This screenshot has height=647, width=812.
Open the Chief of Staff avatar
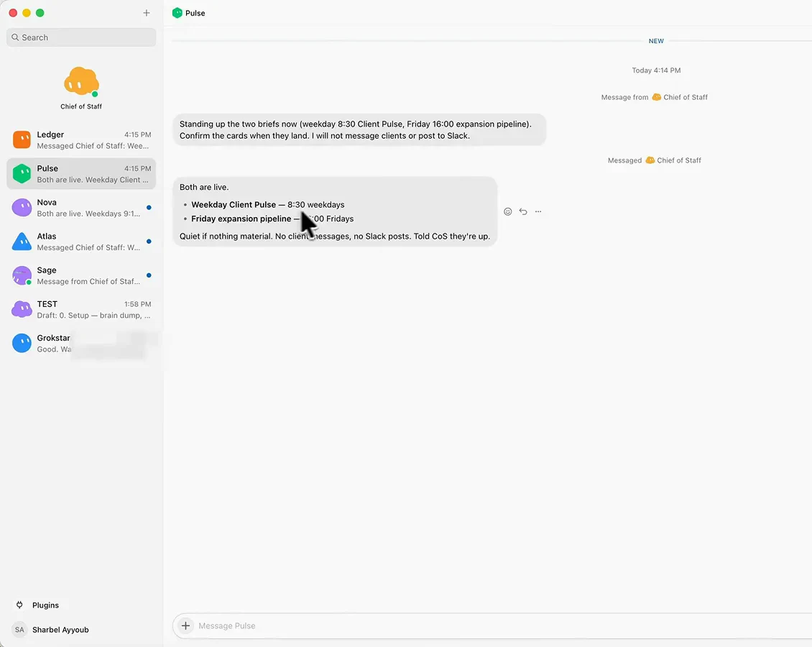click(81, 82)
